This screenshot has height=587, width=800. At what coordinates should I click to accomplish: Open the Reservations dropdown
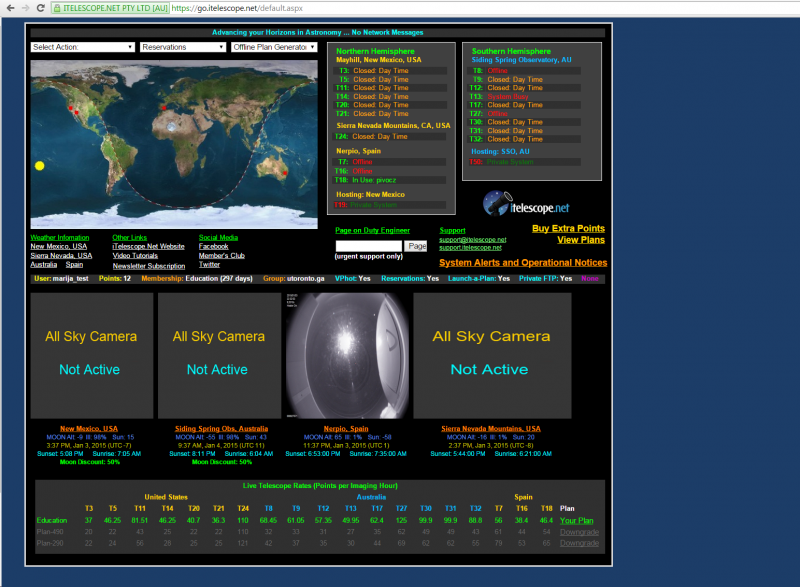[x=183, y=47]
